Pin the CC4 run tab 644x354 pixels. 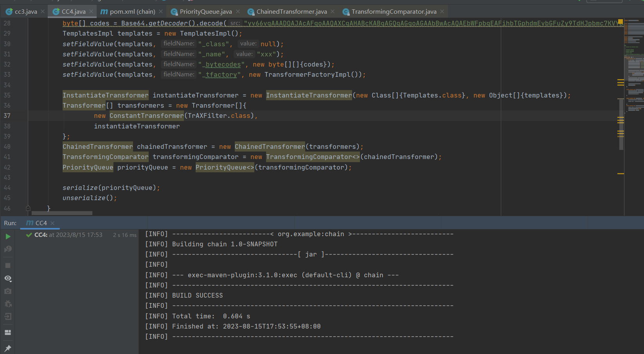tap(8, 348)
